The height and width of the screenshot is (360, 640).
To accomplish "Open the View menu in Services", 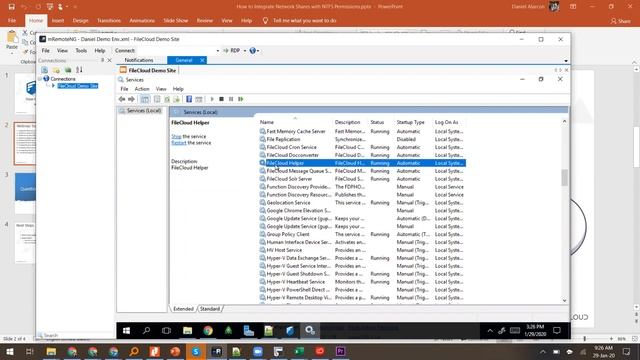I will pos(161,89).
